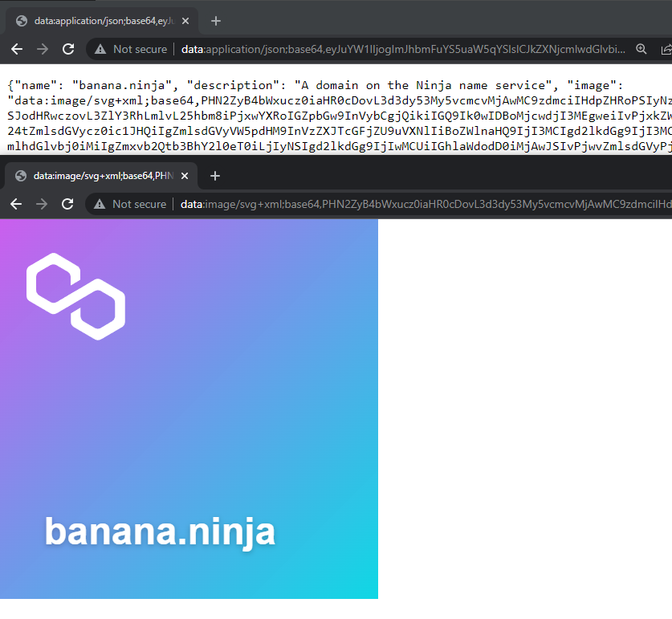The image size is (672, 619).
Task: Open a new tab in the lower browser window
Action: pos(214,176)
